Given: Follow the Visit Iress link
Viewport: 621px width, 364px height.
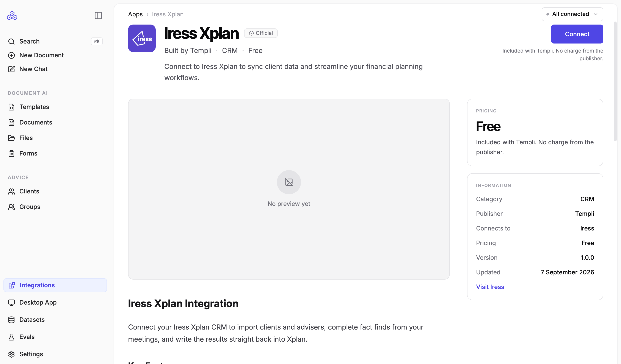Looking at the screenshot, I should pos(490,287).
